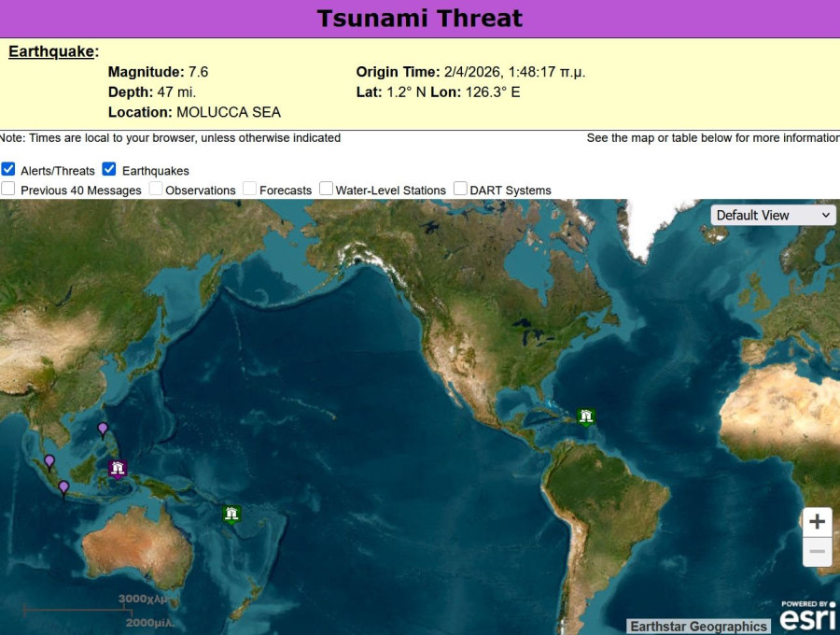Disable the Earthquakes checkbox
This screenshot has width=840, height=635.
coord(109,169)
